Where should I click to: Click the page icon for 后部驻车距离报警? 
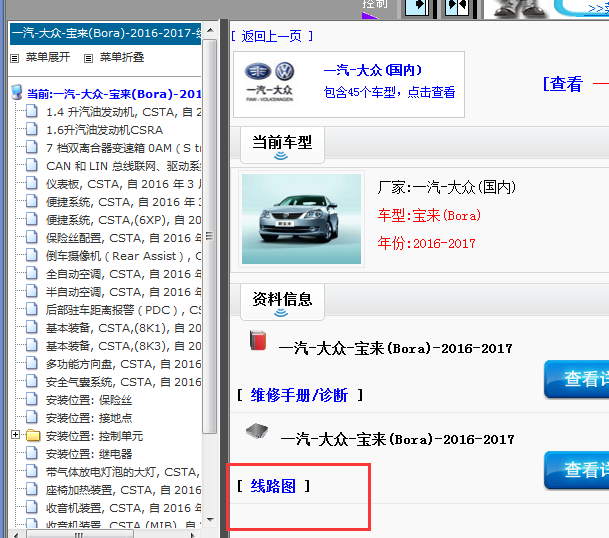(32, 310)
